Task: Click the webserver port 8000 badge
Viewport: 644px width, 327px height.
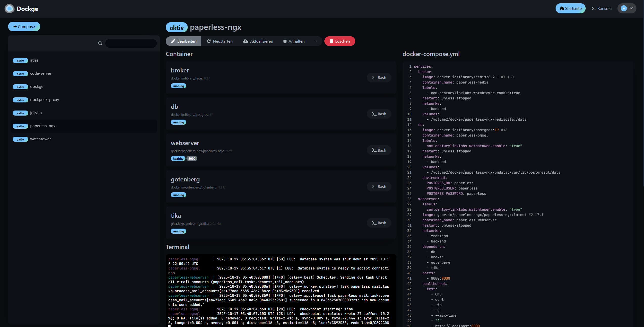Action: 192,159
